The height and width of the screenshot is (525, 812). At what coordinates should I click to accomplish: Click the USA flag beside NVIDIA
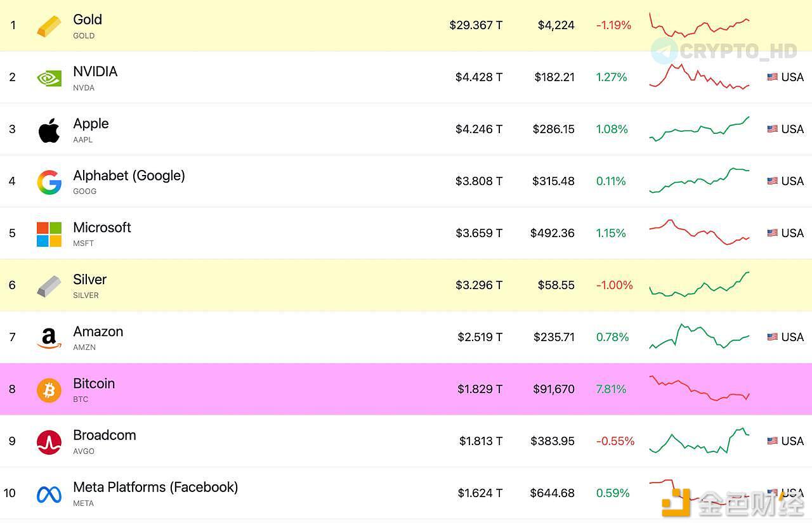pos(772,77)
